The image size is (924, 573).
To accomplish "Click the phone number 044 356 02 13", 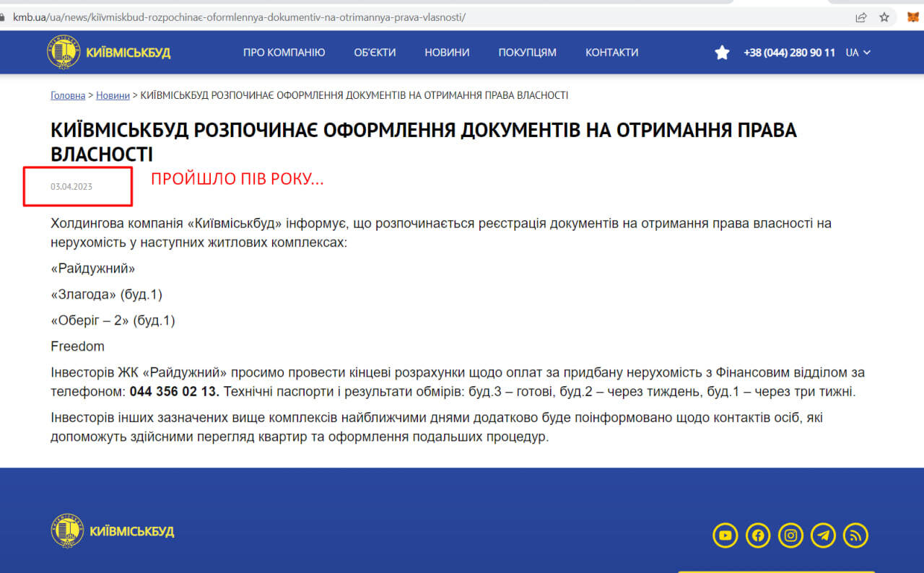I will 175,392.
